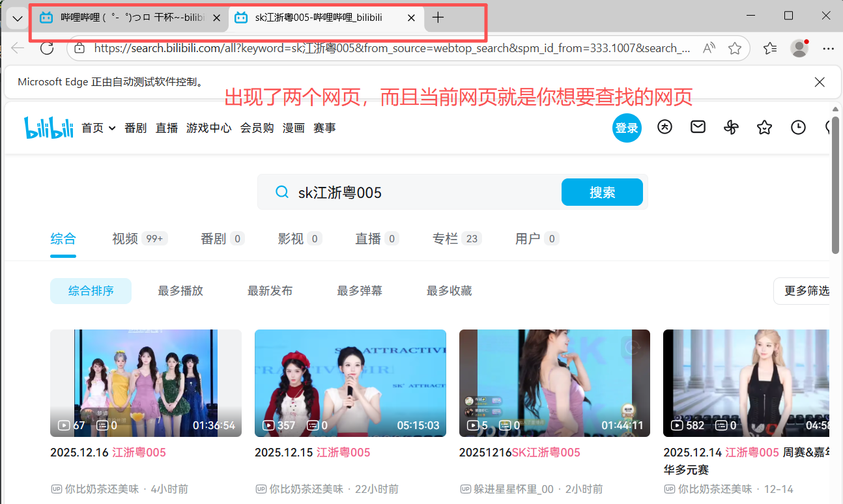Image resolution: width=843 pixels, height=504 pixels.
Task: Open the star favorites icon
Action: point(765,128)
